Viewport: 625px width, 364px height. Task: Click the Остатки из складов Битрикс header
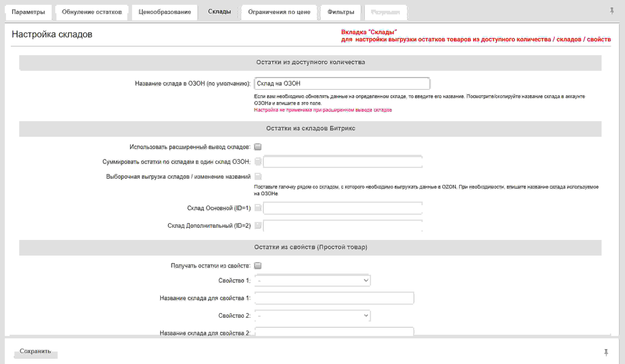coord(310,129)
